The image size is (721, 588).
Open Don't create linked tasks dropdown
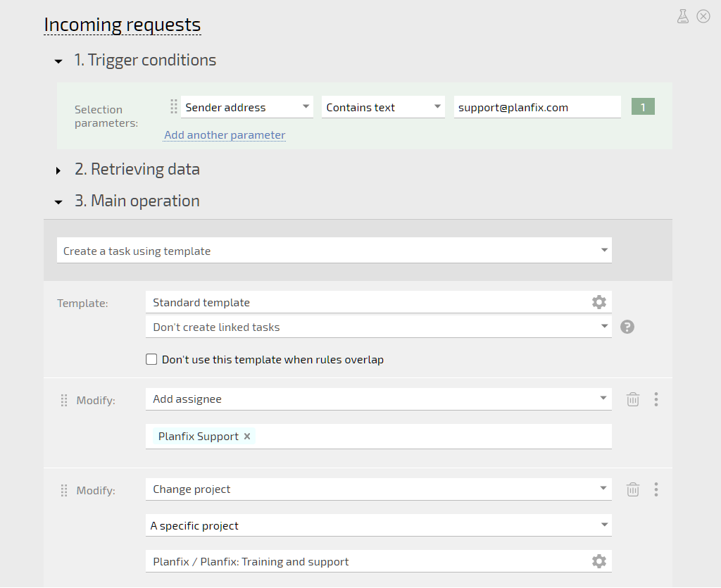point(378,327)
